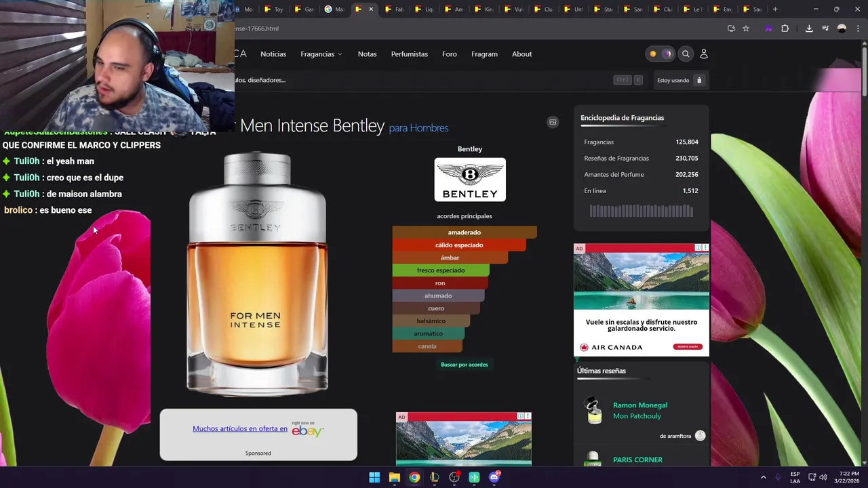
Task: Click the balsámico accord bar
Action: tap(431, 321)
